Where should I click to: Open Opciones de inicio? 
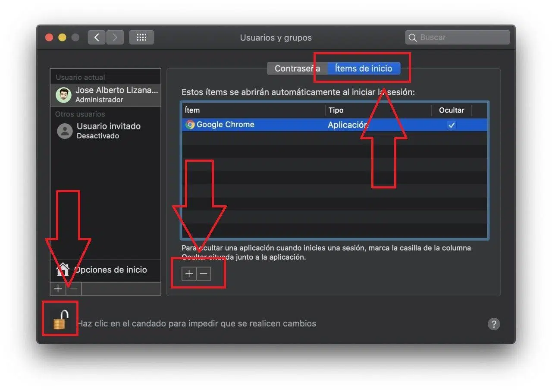click(x=110, y=270)
